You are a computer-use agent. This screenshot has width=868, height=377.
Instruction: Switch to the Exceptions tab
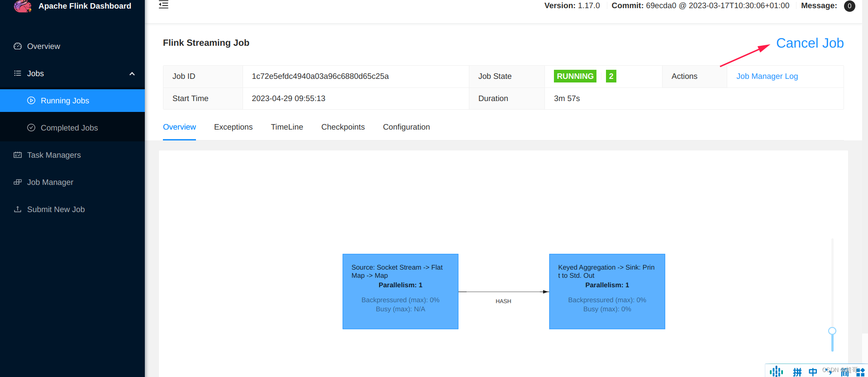pyautogui.click(x=233, y=127)
